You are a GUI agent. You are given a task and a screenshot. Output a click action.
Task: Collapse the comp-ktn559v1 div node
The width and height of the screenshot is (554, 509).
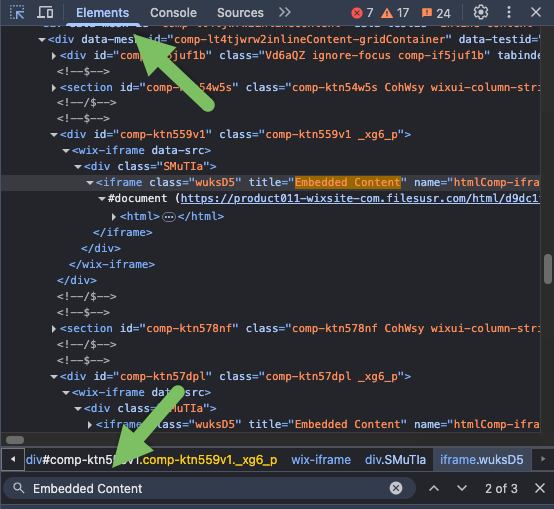tap(54, 135)
